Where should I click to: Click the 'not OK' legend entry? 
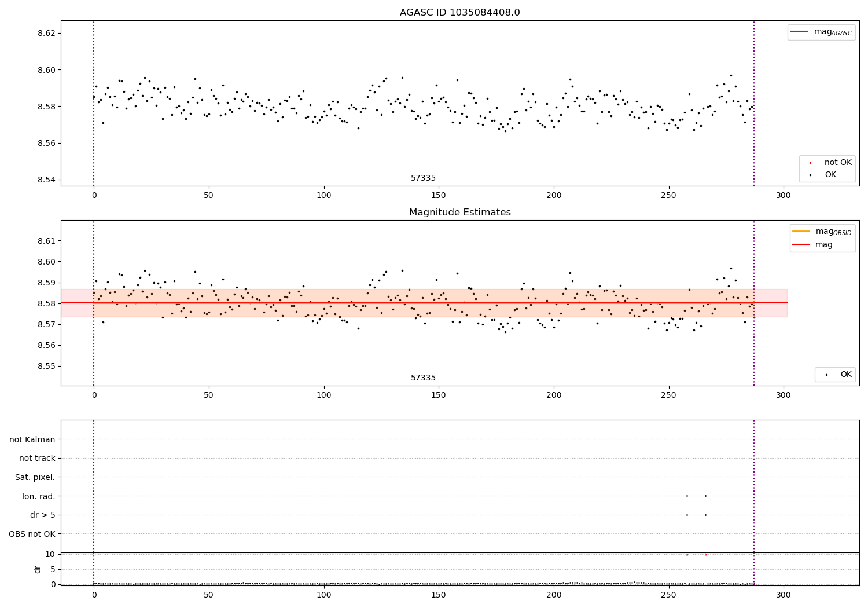point(830,163)
